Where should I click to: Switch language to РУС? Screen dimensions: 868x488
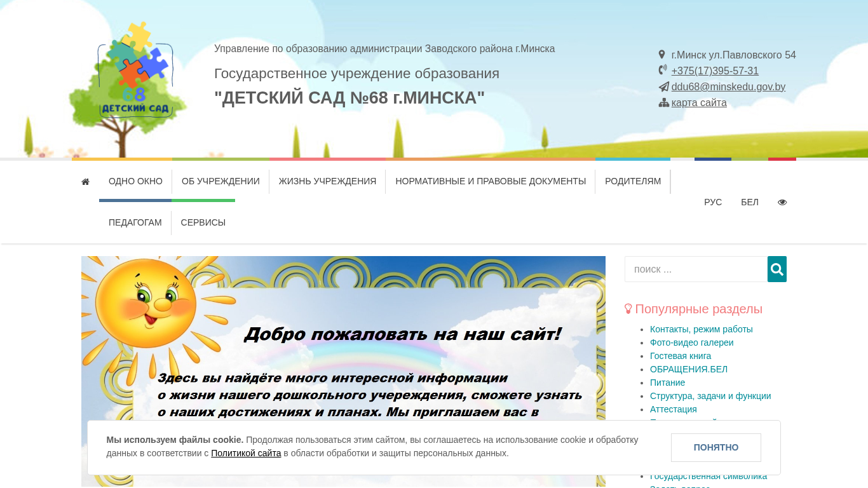(x=713, y=202)
